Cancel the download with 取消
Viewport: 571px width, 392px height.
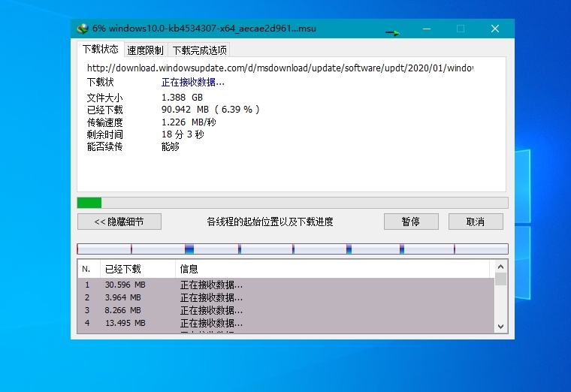[476, 222]
